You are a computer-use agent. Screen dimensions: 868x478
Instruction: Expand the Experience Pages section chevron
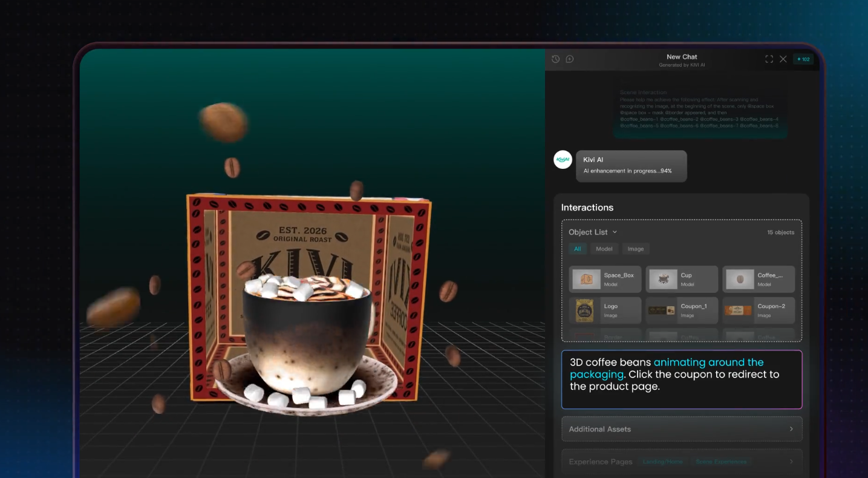791,462
